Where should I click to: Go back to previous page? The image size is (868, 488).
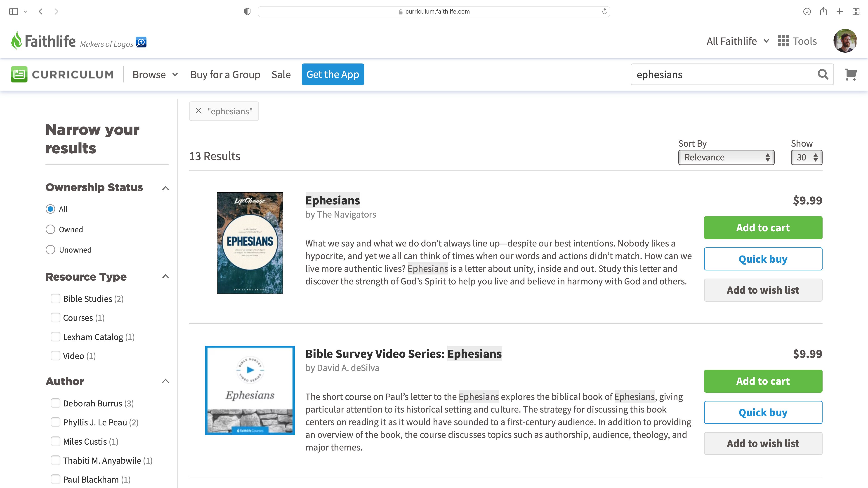point(41,12)
